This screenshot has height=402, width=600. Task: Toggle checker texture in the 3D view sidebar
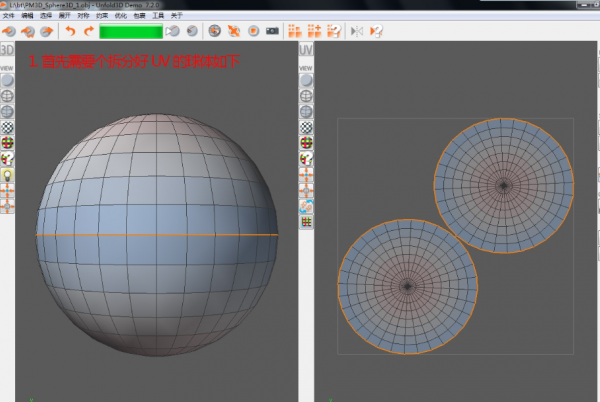(8, 128)
